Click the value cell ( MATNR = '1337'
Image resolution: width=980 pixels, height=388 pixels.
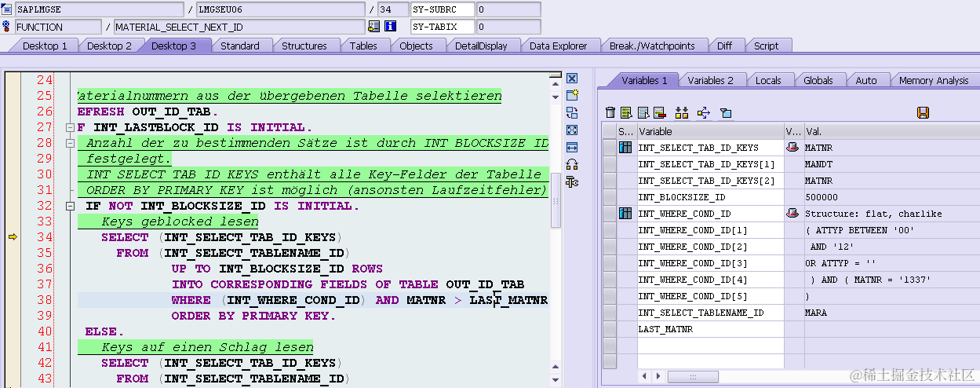tap(891, 280)
